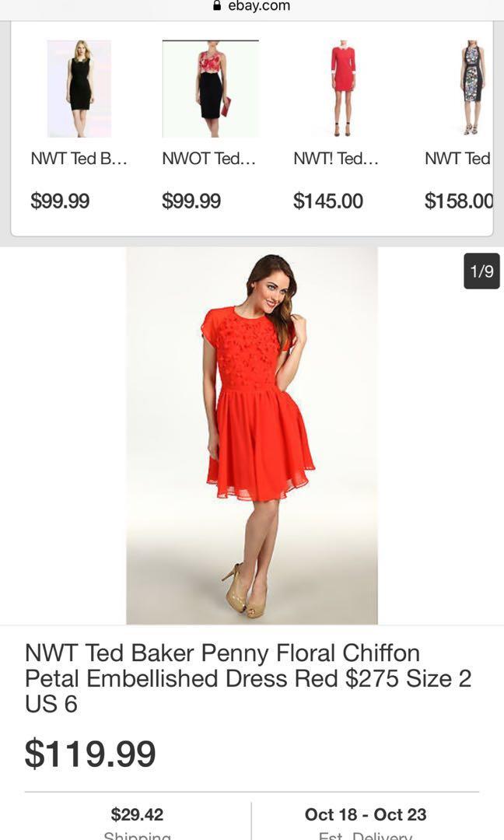The image size is (504, 840).
Task: Select the partially visible NWT Ted listing title
Action: (458, 159)
